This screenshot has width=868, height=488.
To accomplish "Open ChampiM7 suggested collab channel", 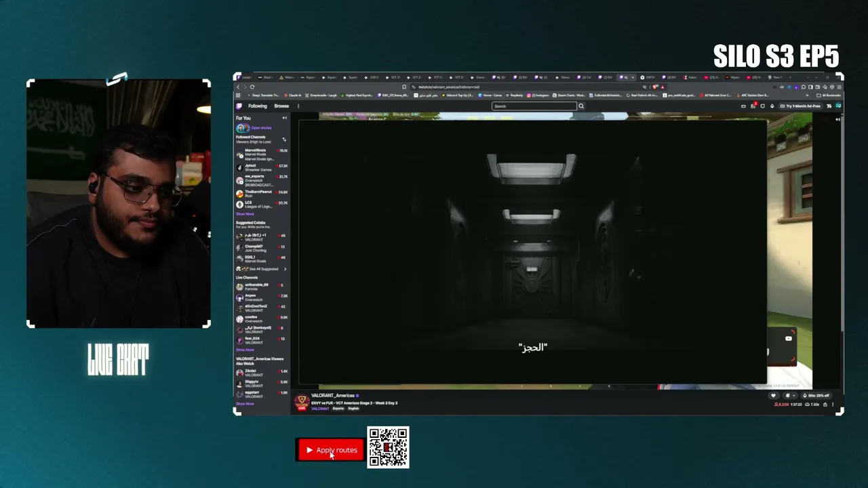I will pos(262,248).
